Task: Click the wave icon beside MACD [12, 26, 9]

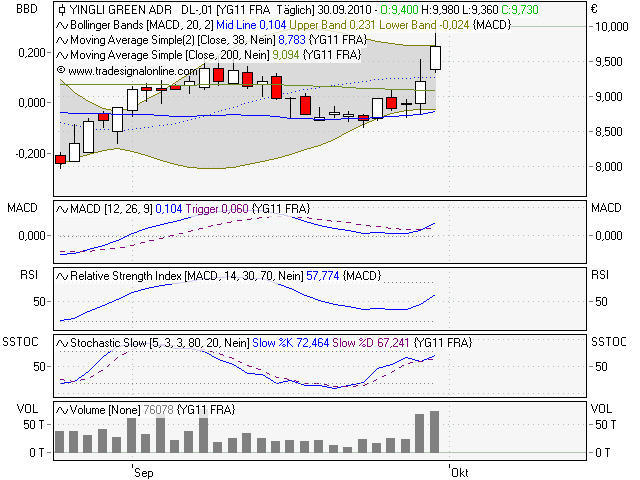Action: click(x=62, y=209)
